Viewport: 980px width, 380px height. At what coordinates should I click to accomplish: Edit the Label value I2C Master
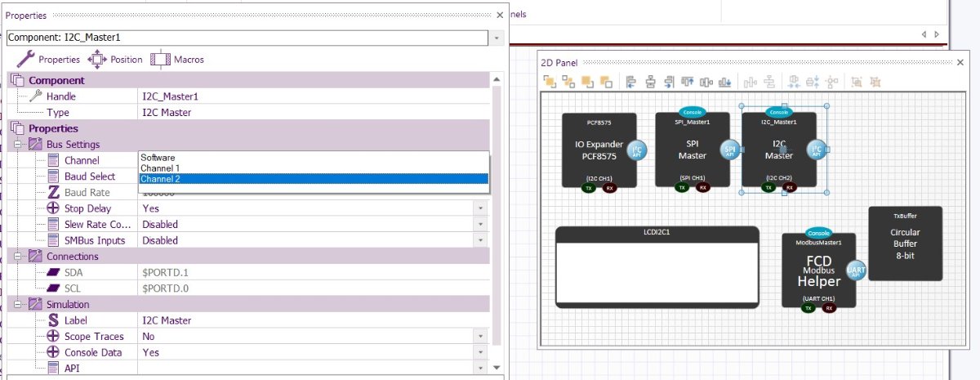167,320
